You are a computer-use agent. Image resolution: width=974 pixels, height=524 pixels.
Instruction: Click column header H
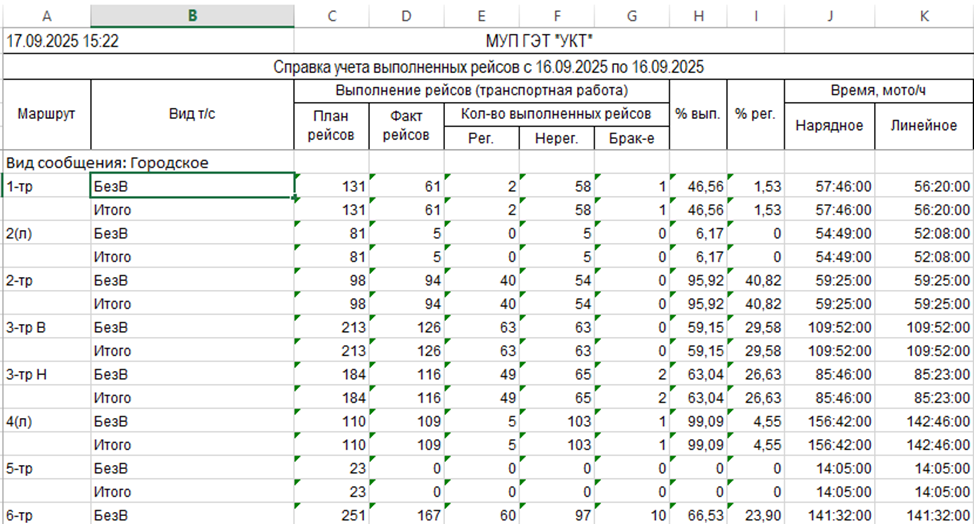point(697,15)
